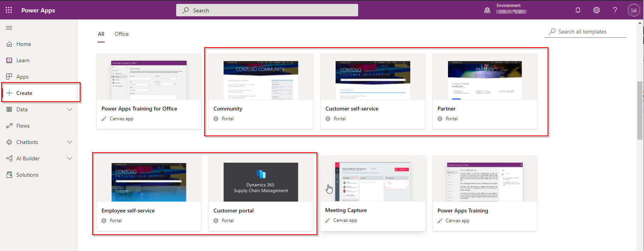
Task: Open notifications bell icon
Action: click(x=578, y=10)
